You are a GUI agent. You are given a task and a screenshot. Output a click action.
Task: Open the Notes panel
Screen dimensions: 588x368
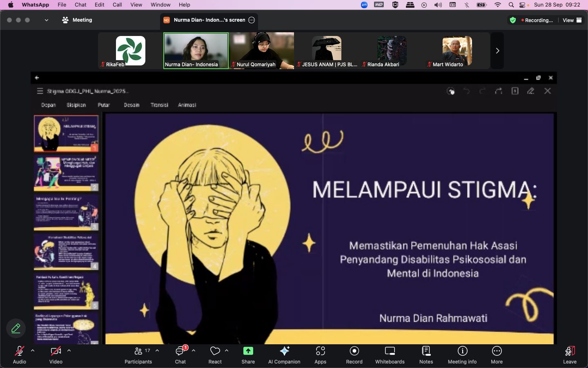coord(426,355)
